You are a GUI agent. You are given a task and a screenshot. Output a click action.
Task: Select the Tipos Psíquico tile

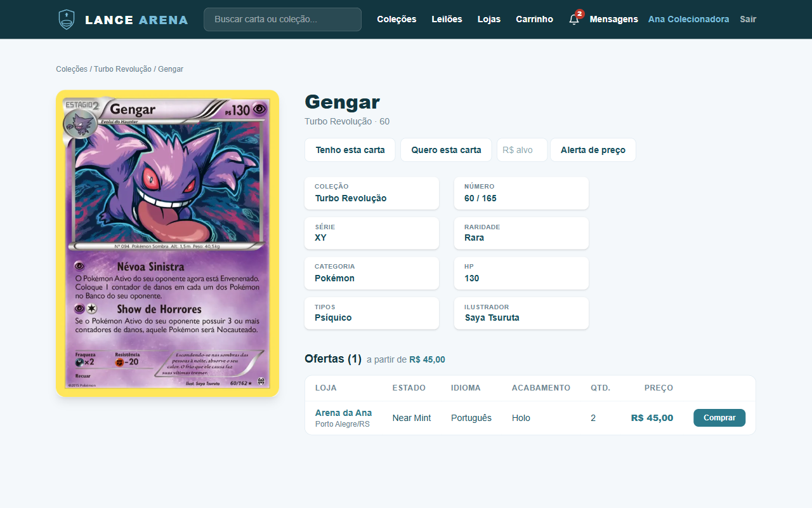[x=372, y=313]
